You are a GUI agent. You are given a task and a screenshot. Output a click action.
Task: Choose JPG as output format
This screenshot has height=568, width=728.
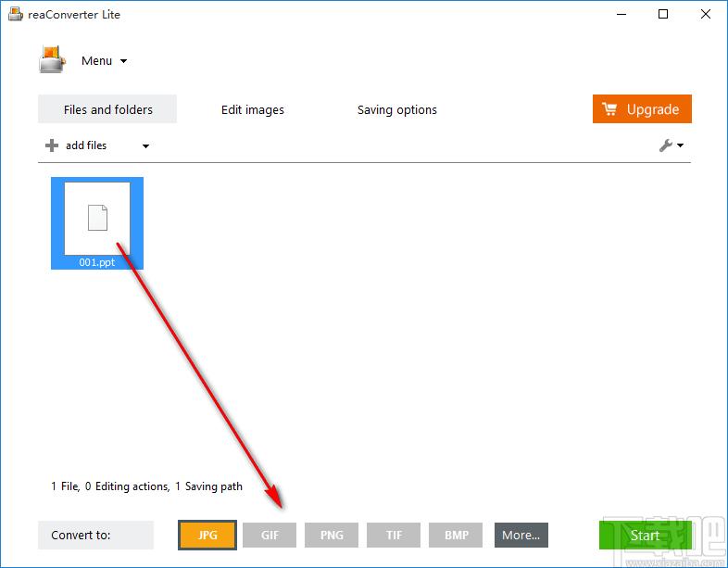207,535
